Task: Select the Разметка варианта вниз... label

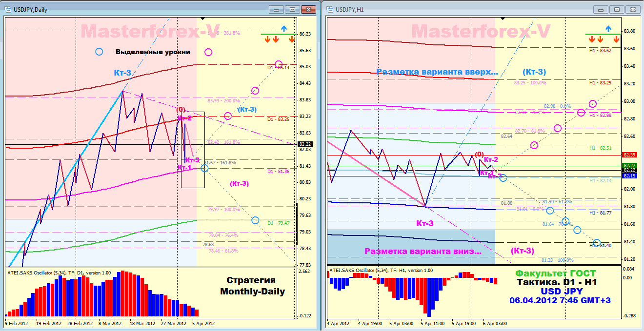Action: click(423, 252)
